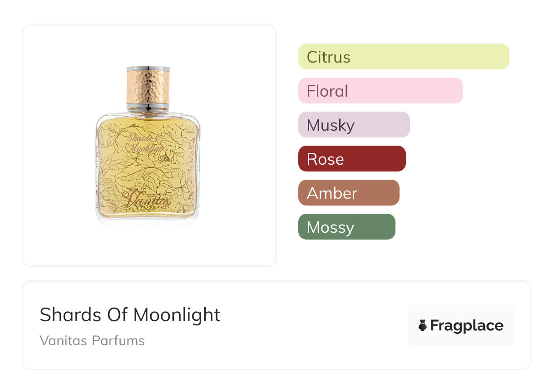553x392 pixels.
Task: Select the Citrus accord bar
Action: [x=403, y=57]
